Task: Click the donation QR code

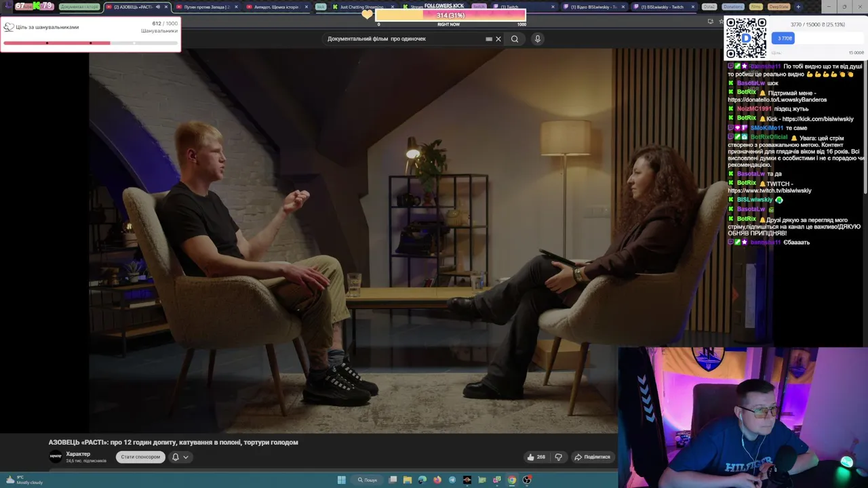Action: (747, 38)
